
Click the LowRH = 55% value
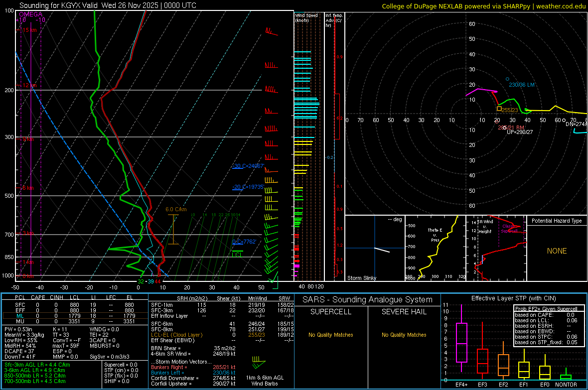pos(21,340)
